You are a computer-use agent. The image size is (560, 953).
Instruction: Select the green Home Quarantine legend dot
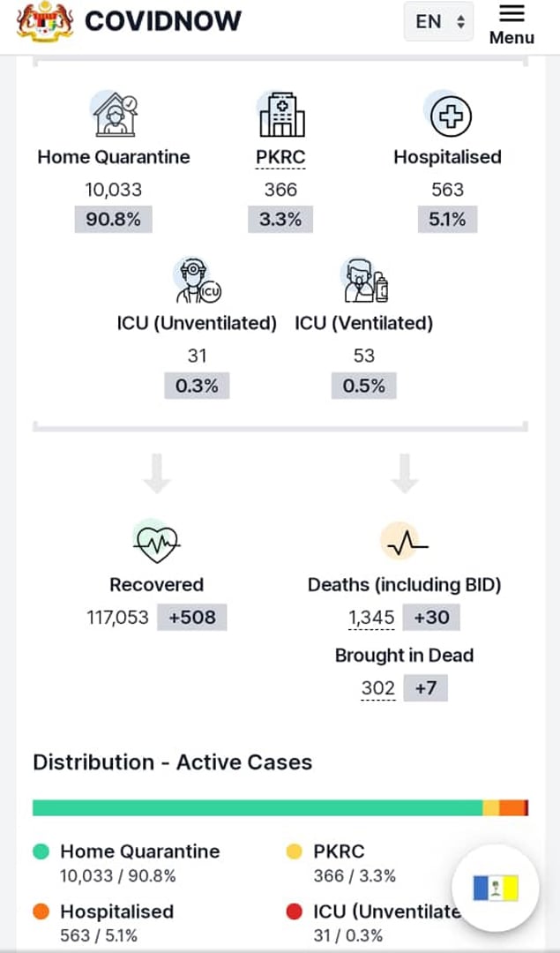click(41, 852)
